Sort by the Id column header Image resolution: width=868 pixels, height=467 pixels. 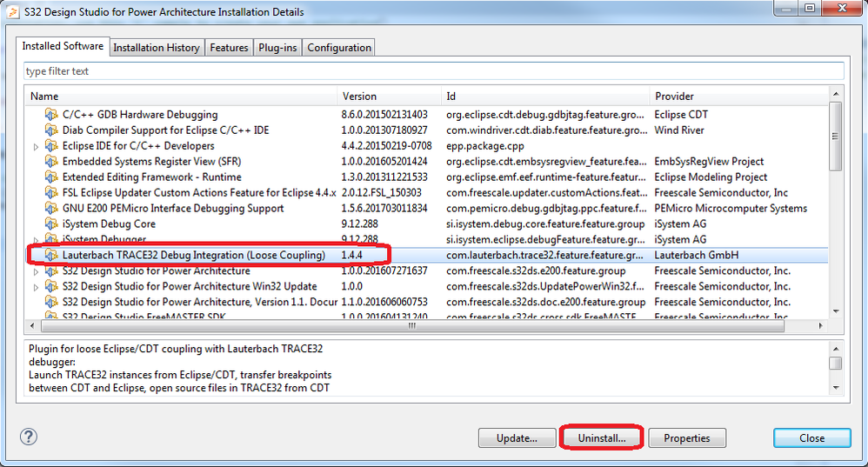(545, 97)
